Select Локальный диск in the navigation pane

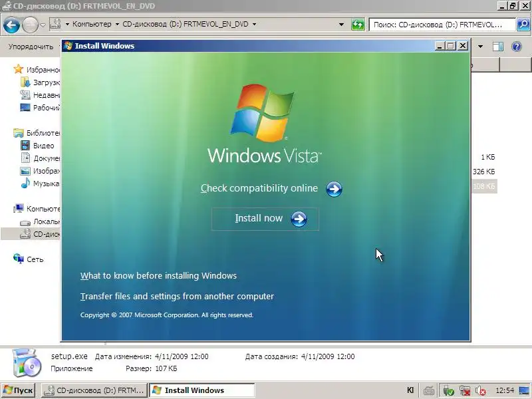click(47, 221)
